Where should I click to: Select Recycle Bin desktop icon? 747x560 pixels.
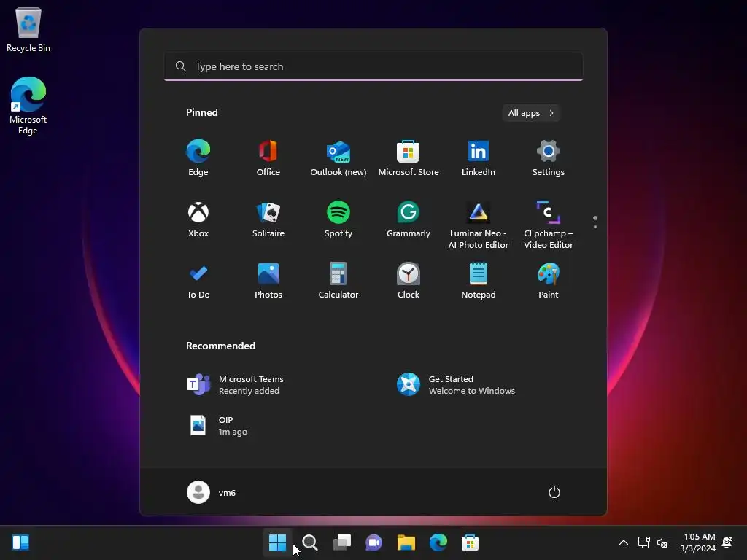coord(28,29)
